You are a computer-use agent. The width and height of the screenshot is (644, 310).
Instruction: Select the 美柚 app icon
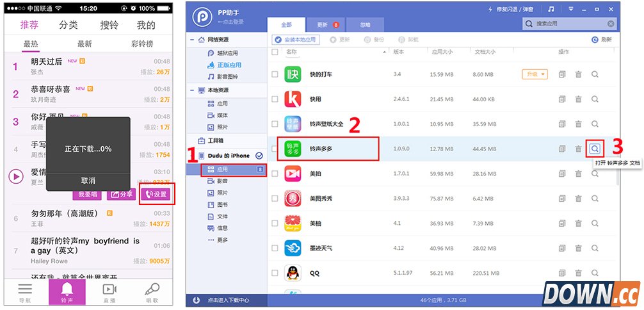pos(293,224)
